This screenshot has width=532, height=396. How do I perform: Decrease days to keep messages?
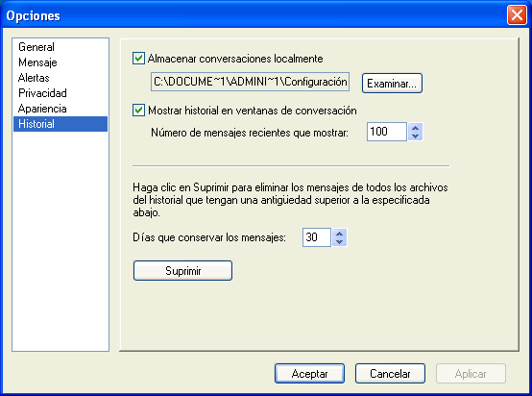[x=340, y=242]
